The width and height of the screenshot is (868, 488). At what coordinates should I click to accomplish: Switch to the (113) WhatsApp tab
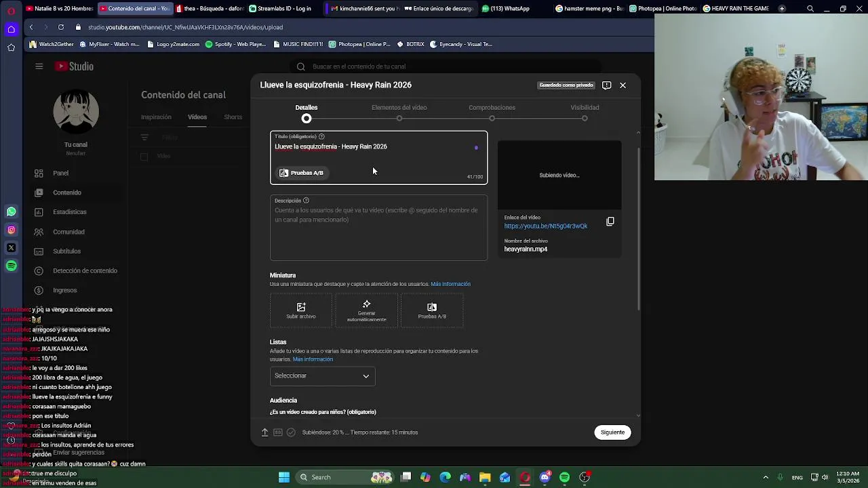[x=506, y=9]
